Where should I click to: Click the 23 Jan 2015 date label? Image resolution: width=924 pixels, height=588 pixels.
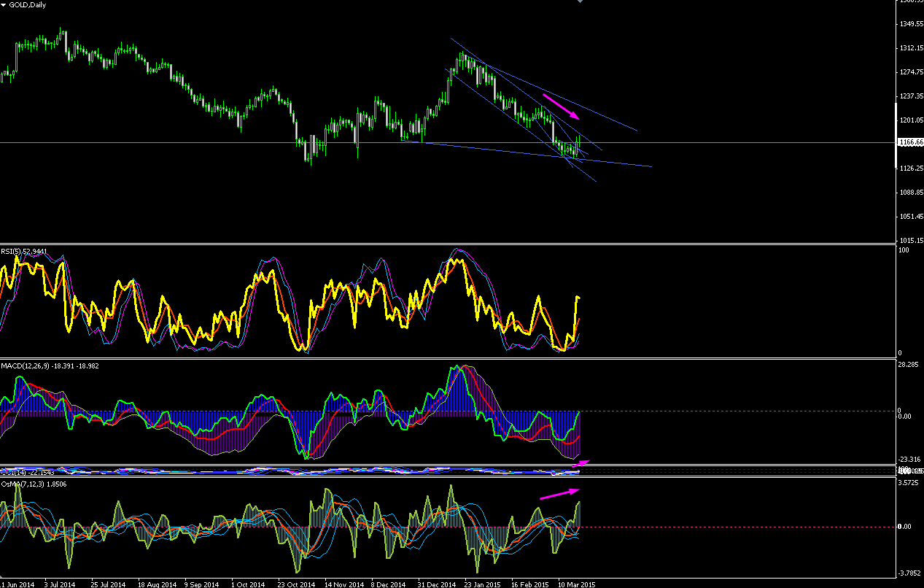[482, 584]
